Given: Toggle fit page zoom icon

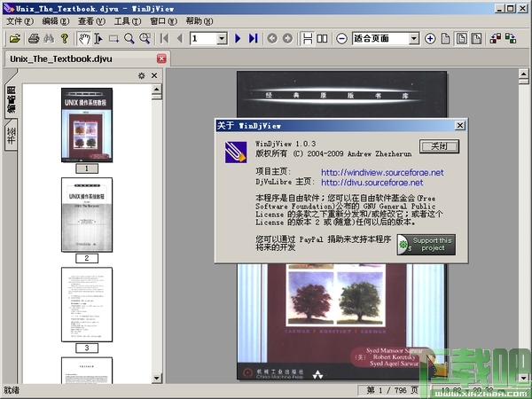Looking at the screenshot, I should pos(461,39).
